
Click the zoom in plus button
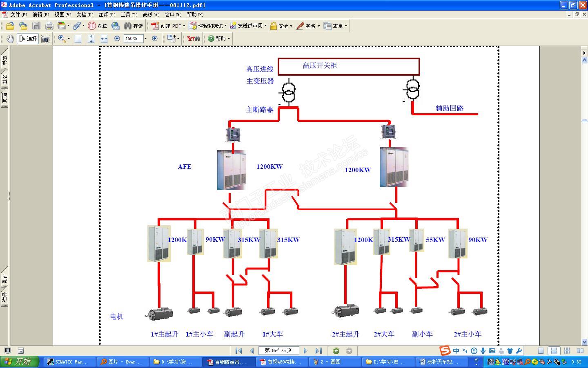point(155,38)
